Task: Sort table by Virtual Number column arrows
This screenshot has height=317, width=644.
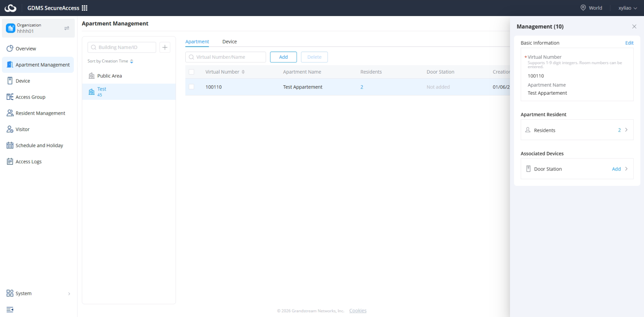Action: pyautogui.click(x=243, y=72)
